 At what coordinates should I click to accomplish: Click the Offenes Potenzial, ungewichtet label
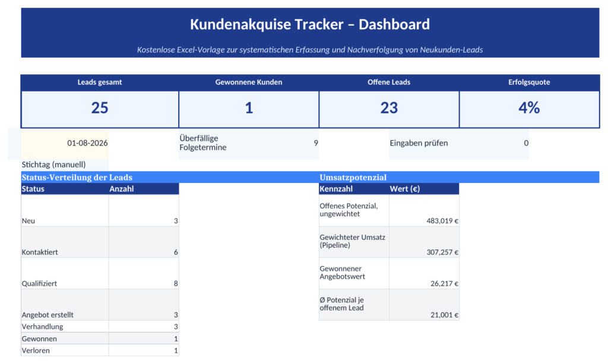click(349, 210)
